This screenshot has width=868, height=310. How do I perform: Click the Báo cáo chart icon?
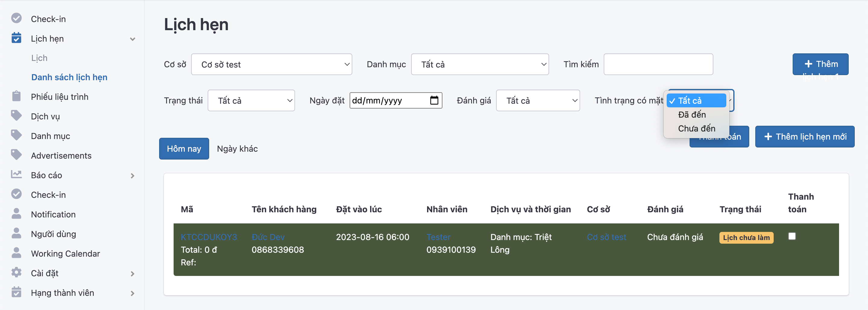coord(16,174)
